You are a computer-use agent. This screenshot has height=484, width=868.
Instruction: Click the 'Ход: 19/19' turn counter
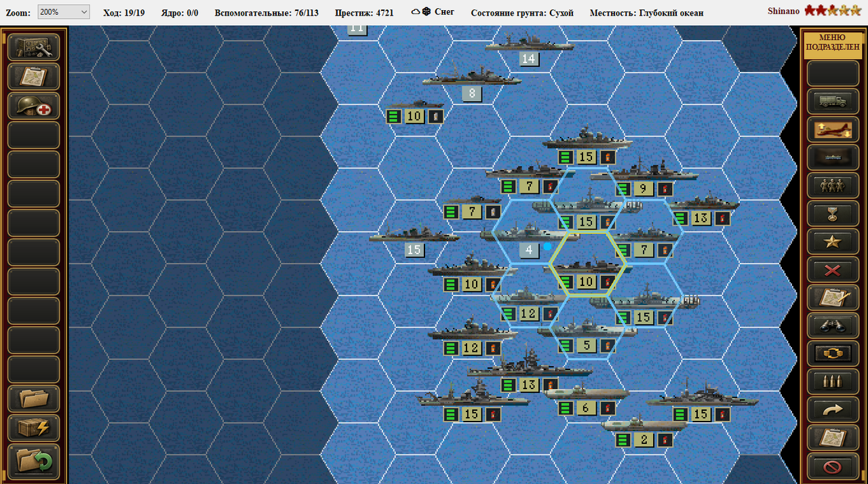point(123,13)
